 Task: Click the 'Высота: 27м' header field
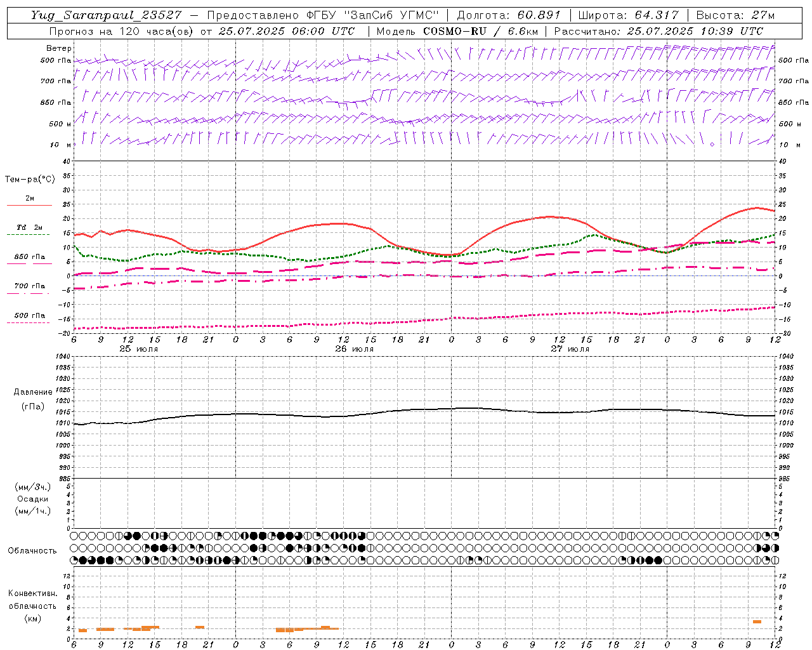(735, 15)
